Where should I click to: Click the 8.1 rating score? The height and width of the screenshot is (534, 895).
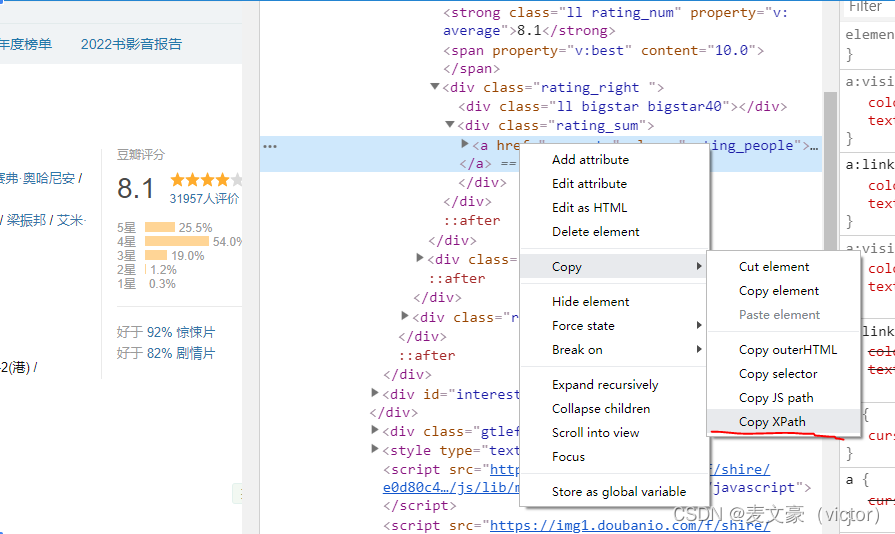pos(135,188)
